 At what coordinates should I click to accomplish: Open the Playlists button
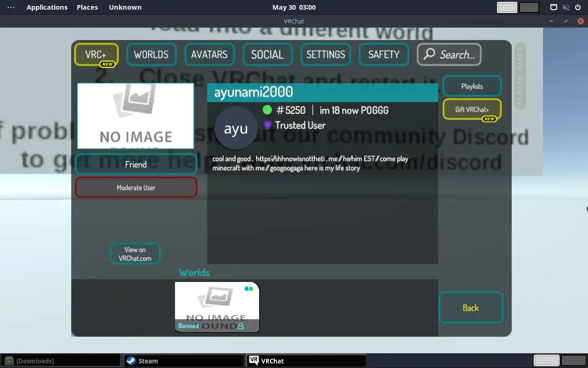coord(472,86)
